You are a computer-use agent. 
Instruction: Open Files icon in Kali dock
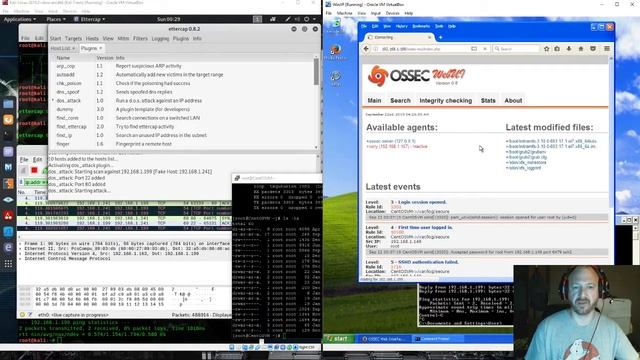[8, 104]
